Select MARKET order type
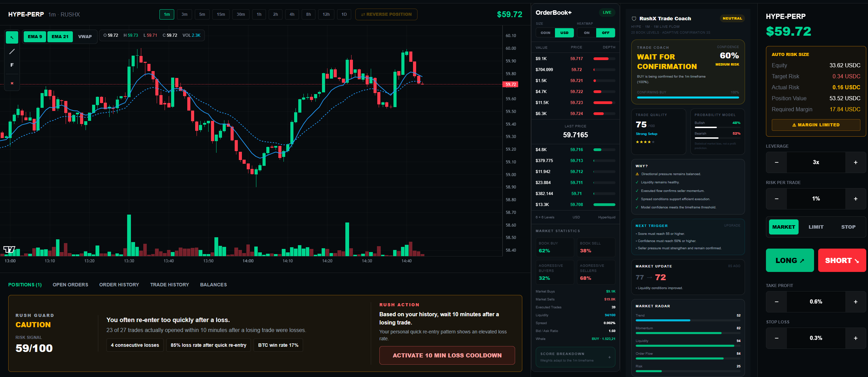868x377 pixels. (783, 227)
